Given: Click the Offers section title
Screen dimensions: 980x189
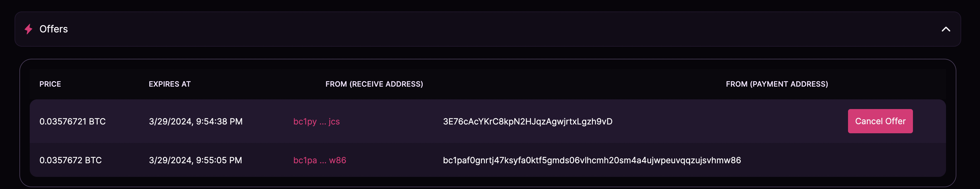Looking at the screenshot, I should tap(54, 29).
